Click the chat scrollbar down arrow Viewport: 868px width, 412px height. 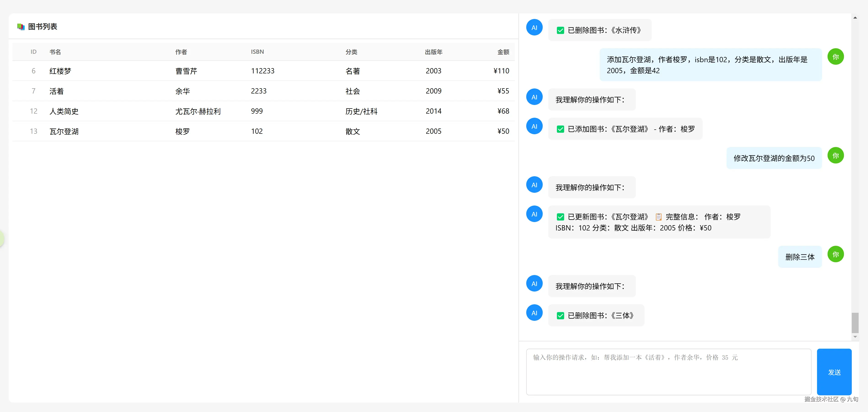pyautogui.click(x=855, y=337)
